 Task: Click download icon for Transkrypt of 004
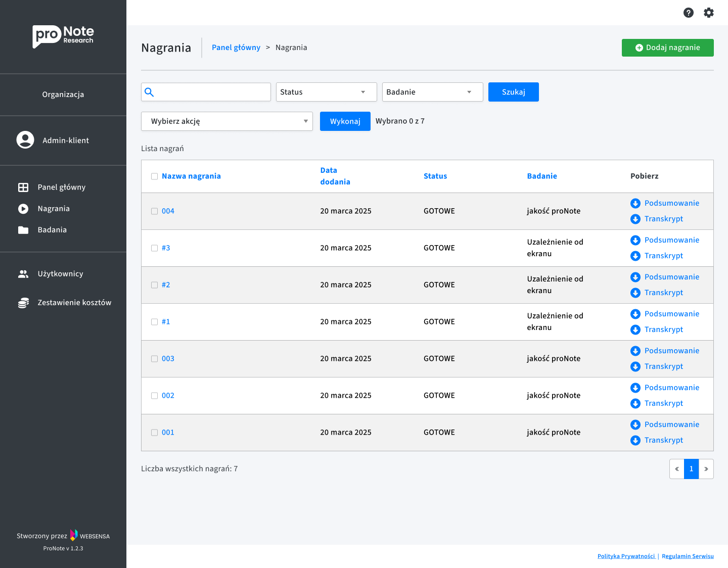pyautogui.click(x=635, y=219)
